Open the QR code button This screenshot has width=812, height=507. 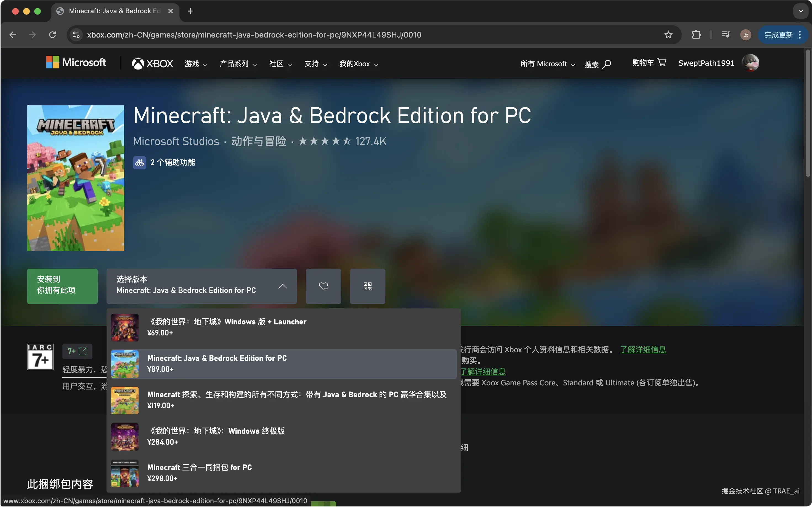367,286
